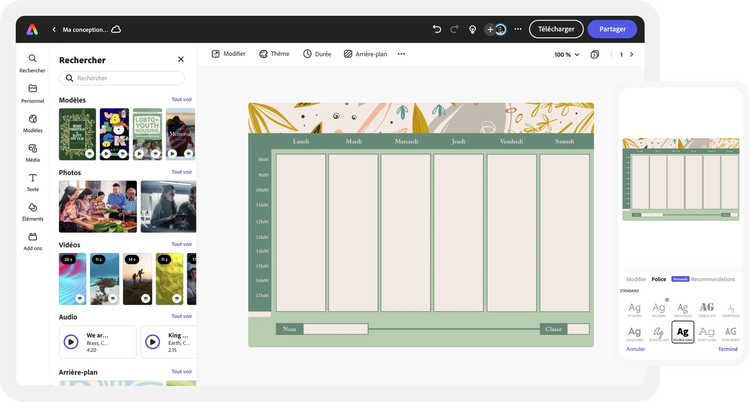Click Tout voir next to Audio

182,316
